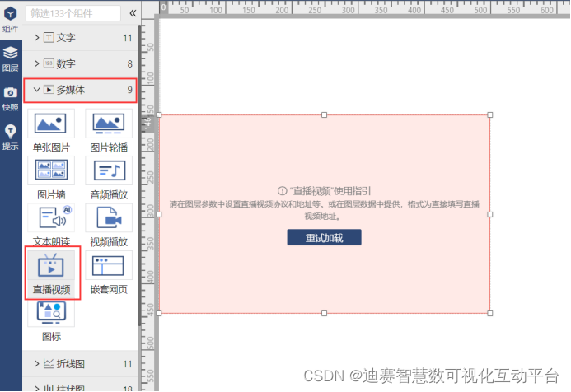
Task: Select the 图片墙 image wall component
Action: tap(51, 179)
